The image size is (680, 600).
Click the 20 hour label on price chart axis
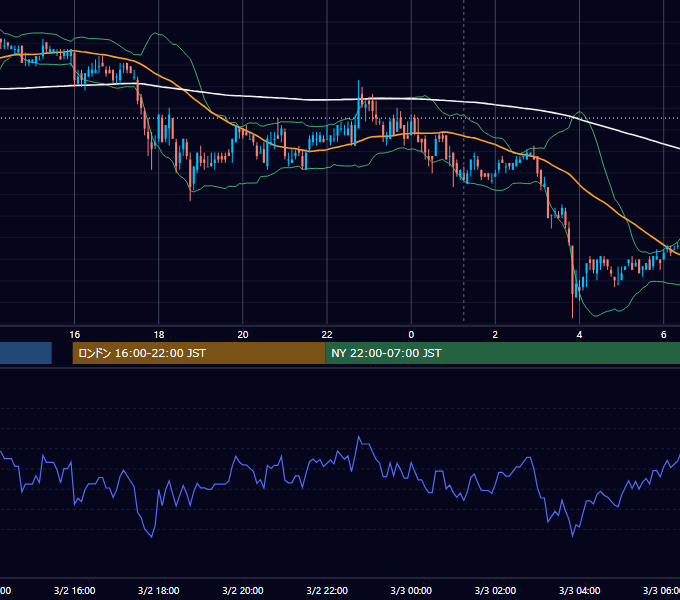coord(243,335)
